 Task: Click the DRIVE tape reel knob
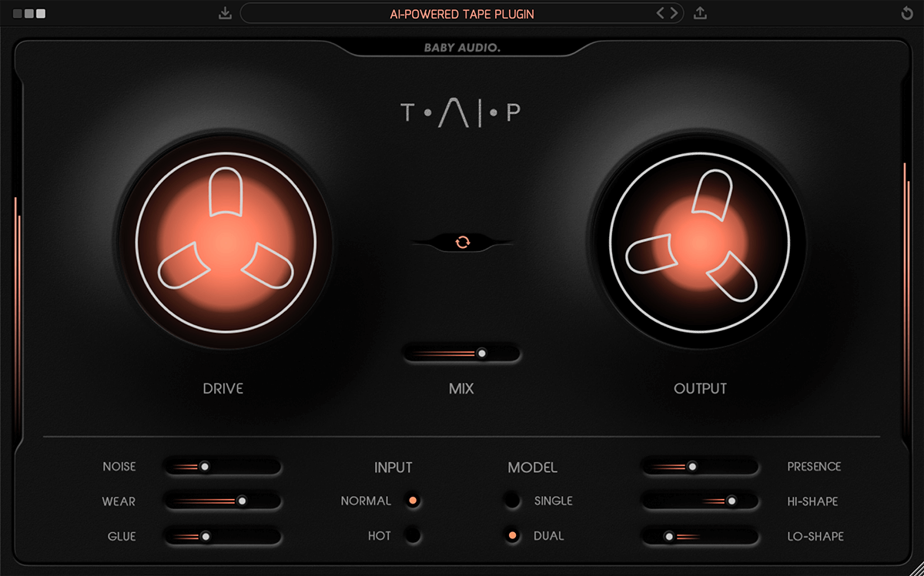226,243
